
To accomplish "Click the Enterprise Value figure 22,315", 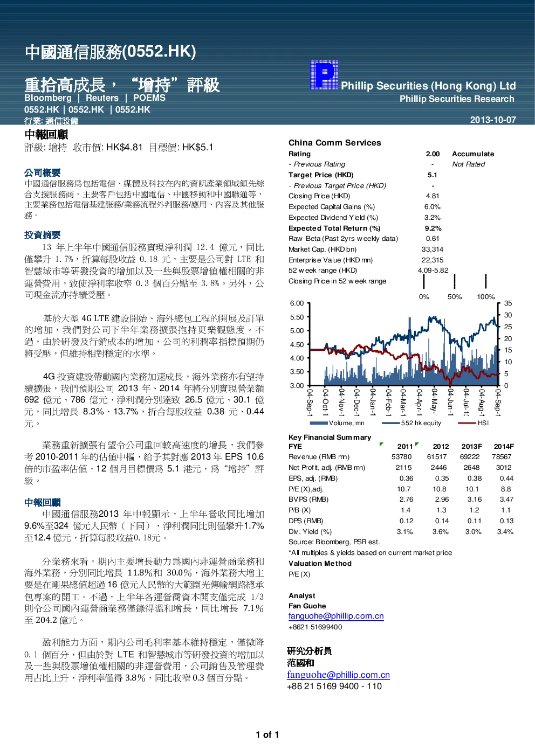I will 433,260.
